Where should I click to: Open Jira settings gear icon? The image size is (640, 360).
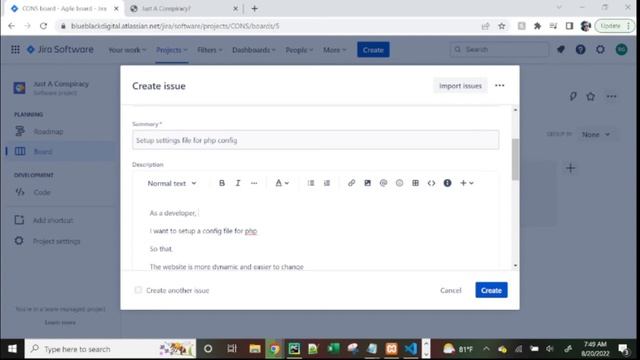click(x=600, y=50)
